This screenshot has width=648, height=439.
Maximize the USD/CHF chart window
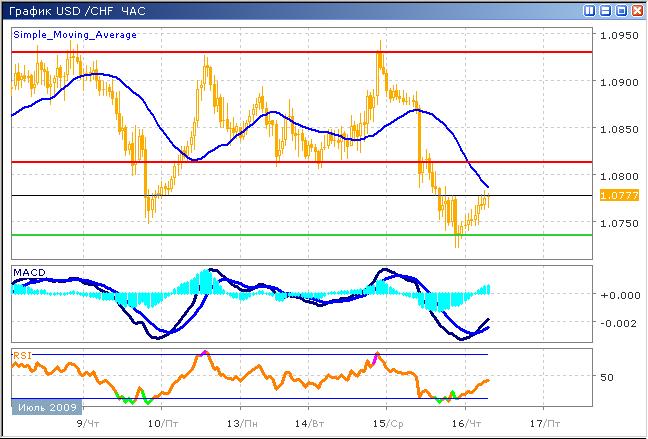621,10
